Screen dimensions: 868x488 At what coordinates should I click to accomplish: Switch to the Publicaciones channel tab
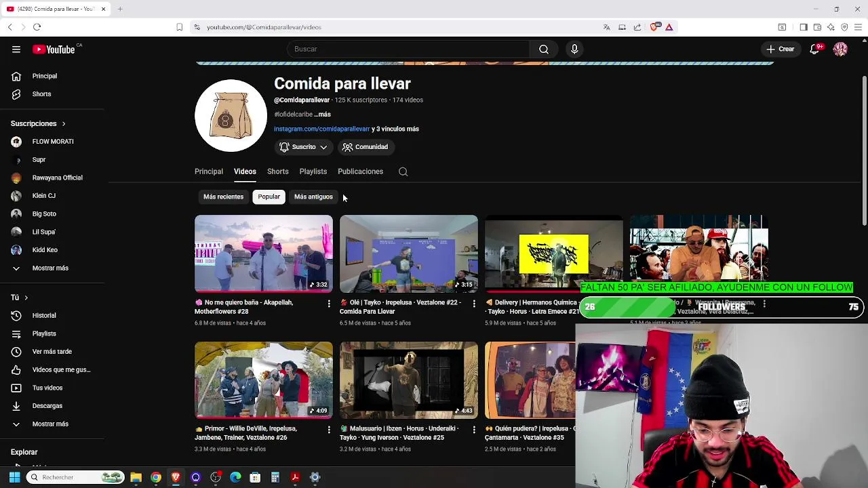tap(360, 171)
